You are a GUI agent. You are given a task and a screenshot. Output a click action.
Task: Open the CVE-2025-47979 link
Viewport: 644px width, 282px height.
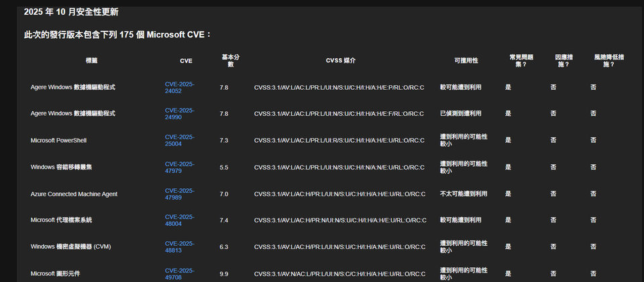click(179, 167)
